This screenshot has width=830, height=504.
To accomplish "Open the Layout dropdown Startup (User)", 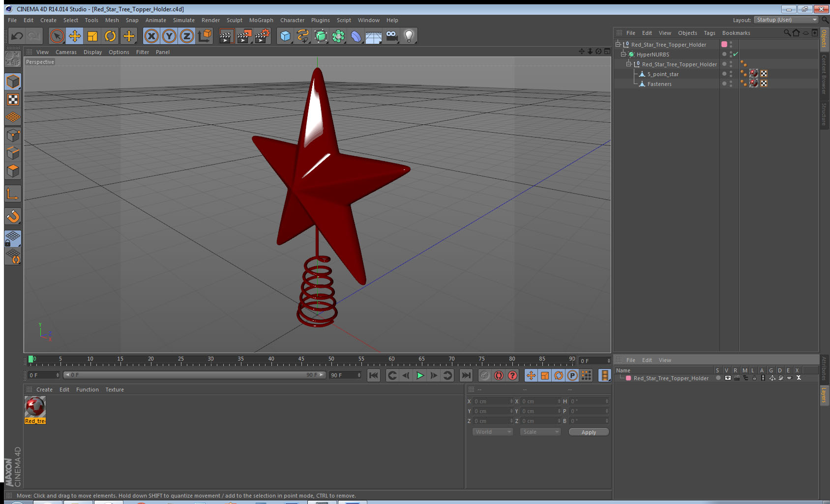I will [x=786, y=20].
